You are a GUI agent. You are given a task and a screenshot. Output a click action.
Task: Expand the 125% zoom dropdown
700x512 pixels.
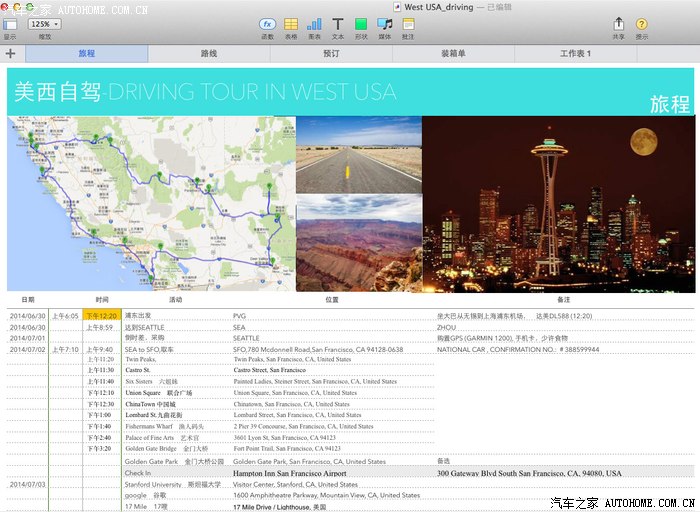45,23
